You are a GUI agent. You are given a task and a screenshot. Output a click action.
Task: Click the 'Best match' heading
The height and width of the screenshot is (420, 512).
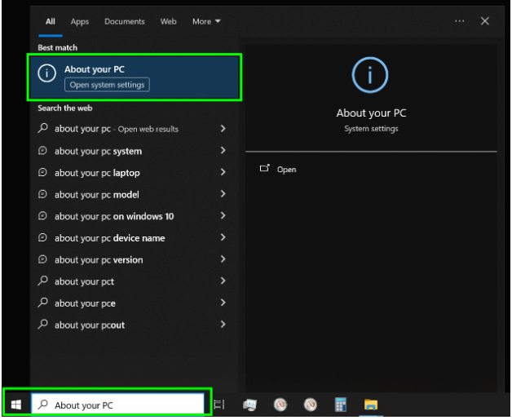(x=57, y=47)
